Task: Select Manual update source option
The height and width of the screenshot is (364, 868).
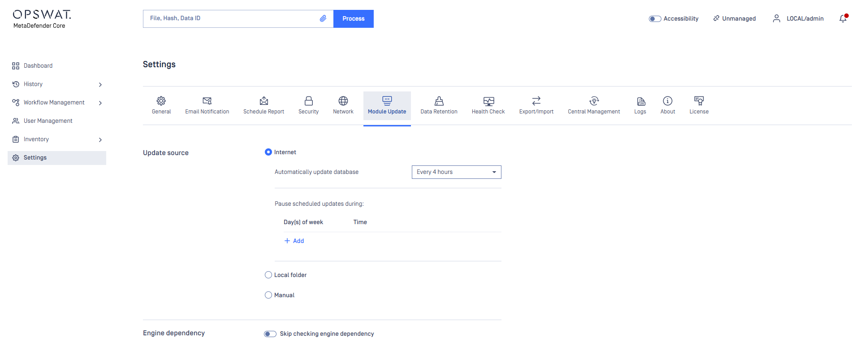Action: coord(268,295)
